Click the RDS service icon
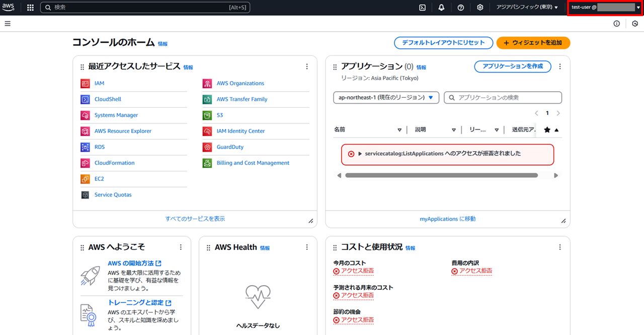This screenshot has height=335, width=644. pyautogui.click(x=85, y=147)
